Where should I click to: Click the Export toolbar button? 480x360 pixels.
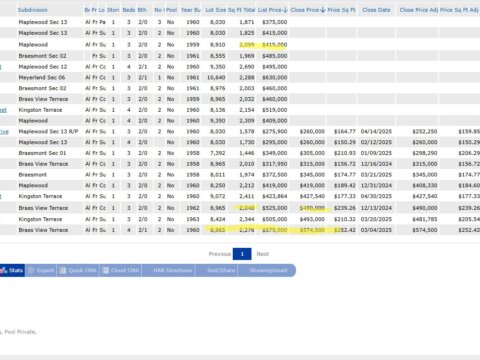coord(41,270)
